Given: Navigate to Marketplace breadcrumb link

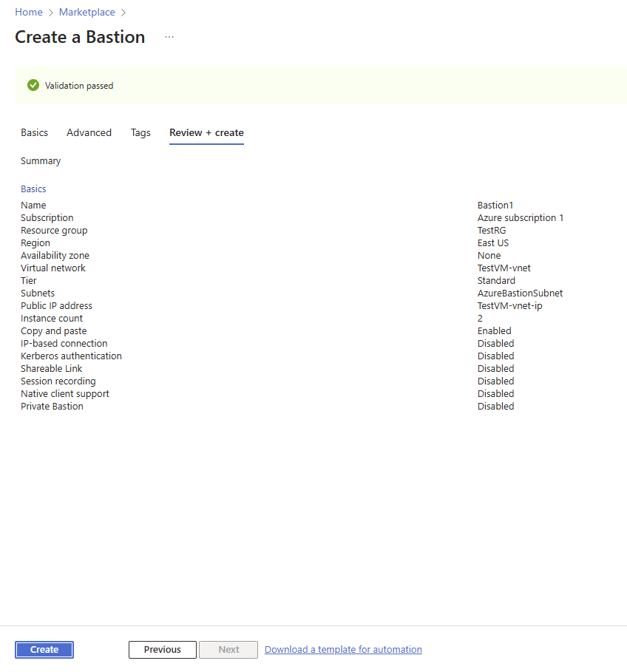Looking at the screenshot, I should coord(87,12).
